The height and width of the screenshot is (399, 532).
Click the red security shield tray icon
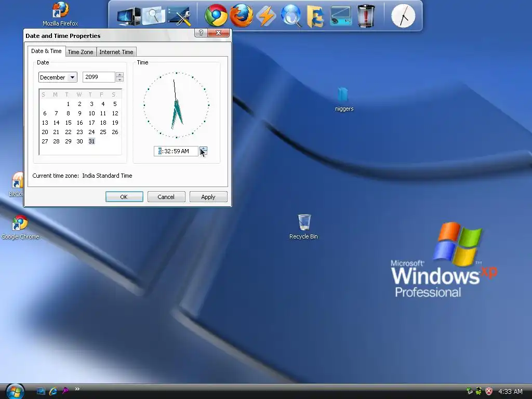489,391
